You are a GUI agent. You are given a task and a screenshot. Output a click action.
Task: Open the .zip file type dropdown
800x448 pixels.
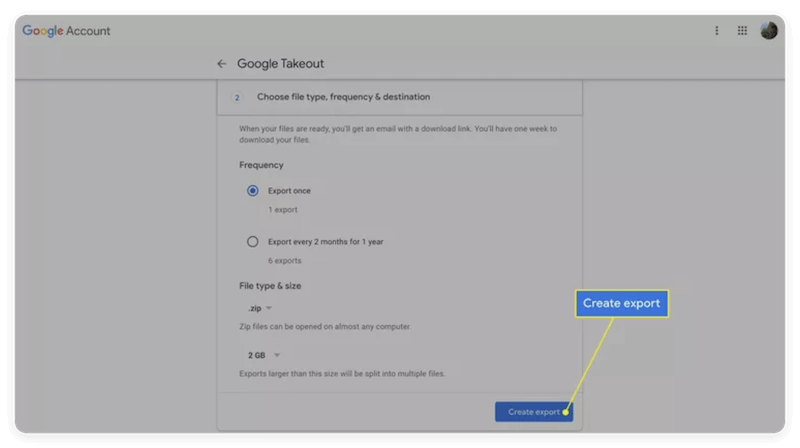[260, 308]
